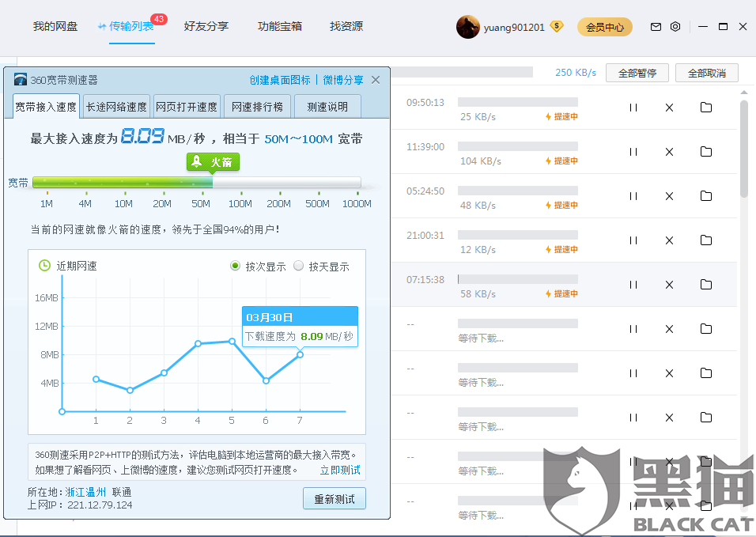Image resolution: width=756 pixels, height=537 pixels.
Task: Click the 立即测试 link
Action: (x=340, y=470)
